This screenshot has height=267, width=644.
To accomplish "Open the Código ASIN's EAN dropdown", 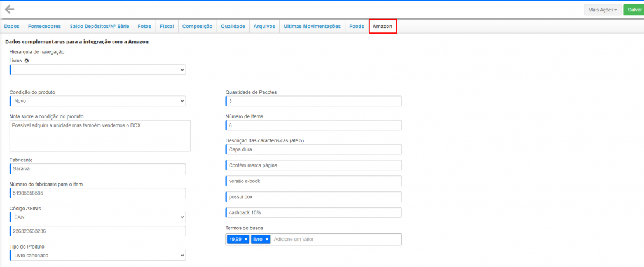I will click(97, 217).
